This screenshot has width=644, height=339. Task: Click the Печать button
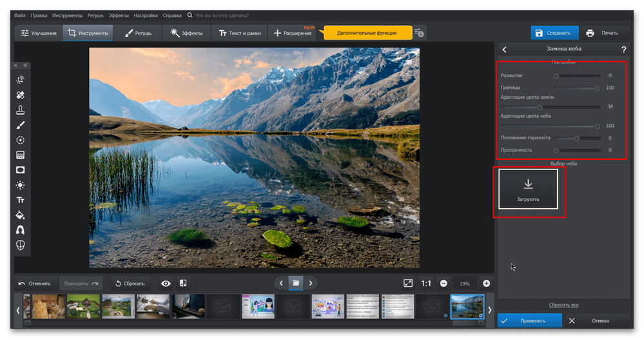coord(605,33)
